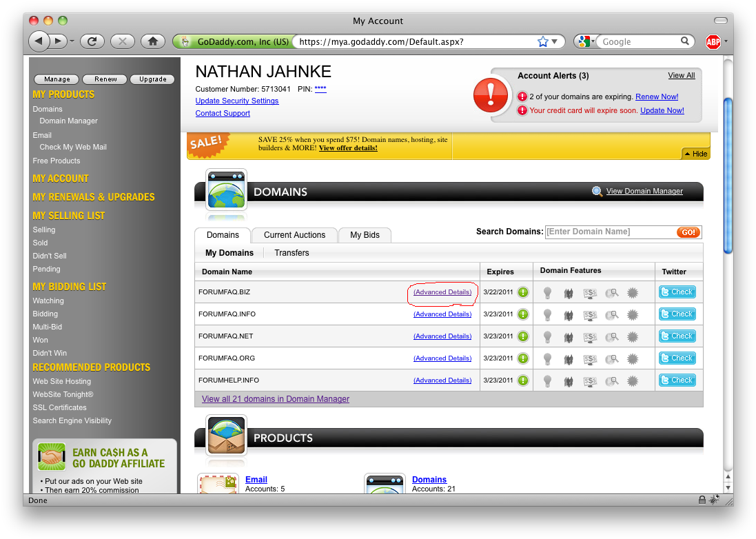
Task: Go back with the browser Back arrow
Action: tap(39, 41)
